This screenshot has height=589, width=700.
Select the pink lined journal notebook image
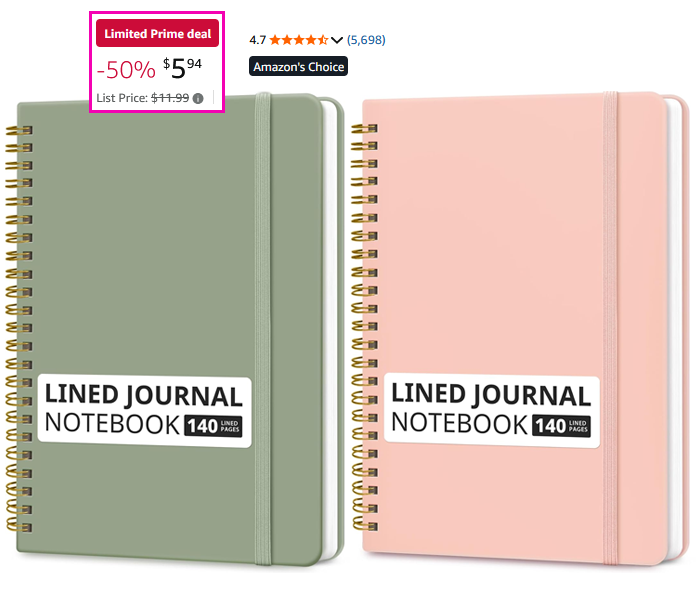(x=520, y=329)
